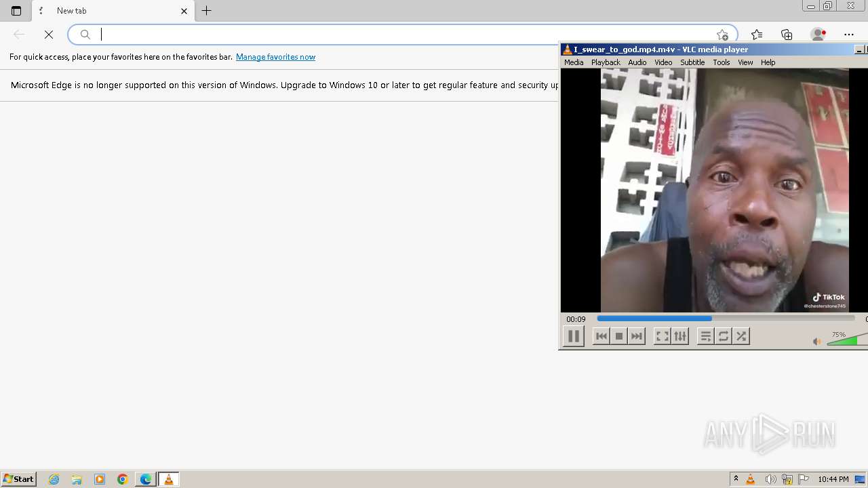Screen dimensions: 868x488
Task: Click the VLC video display area
Action: click(x=714, y=190)
